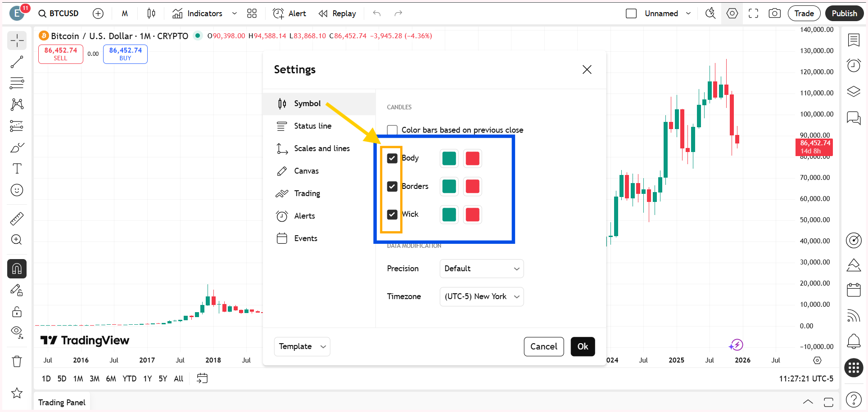The image size is (868, 412).
Task: Uncheck the Borders checkbox
Action: coord(392,186)
